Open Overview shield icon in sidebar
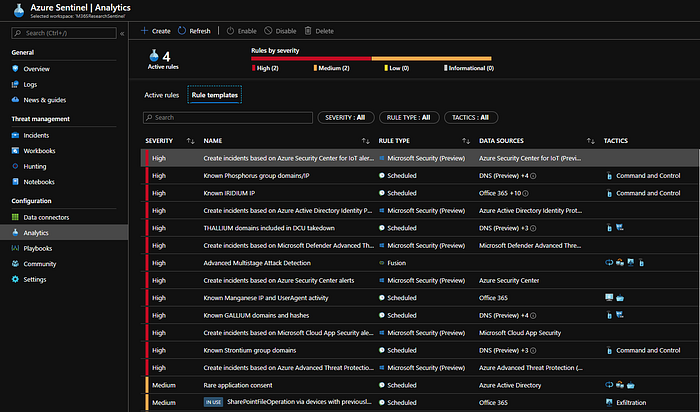The width and height of the screenshot is (700, 412). (x=15, y=69)
